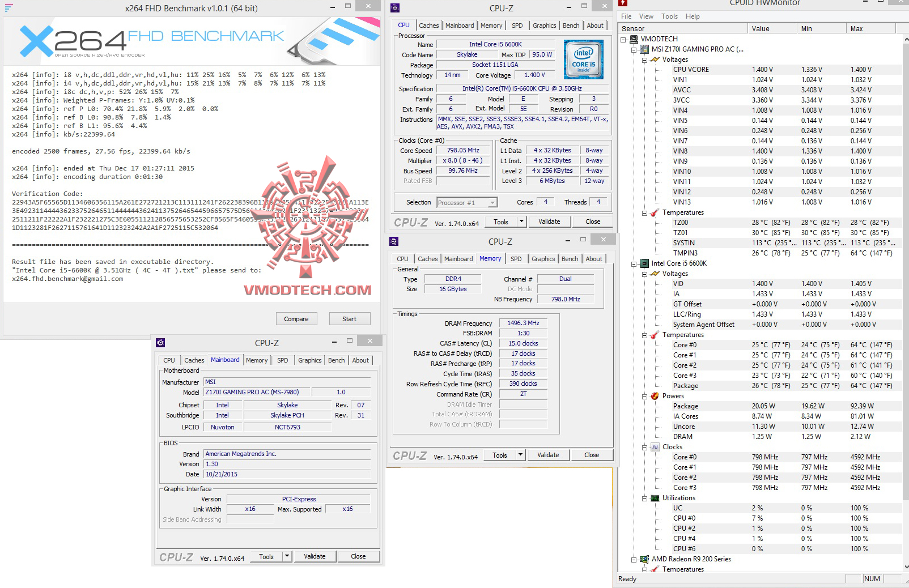Click the VMODTECH computer icon in HWMonitor tree
The height and width of the screenshot is (588, 909).
point(634,39)
